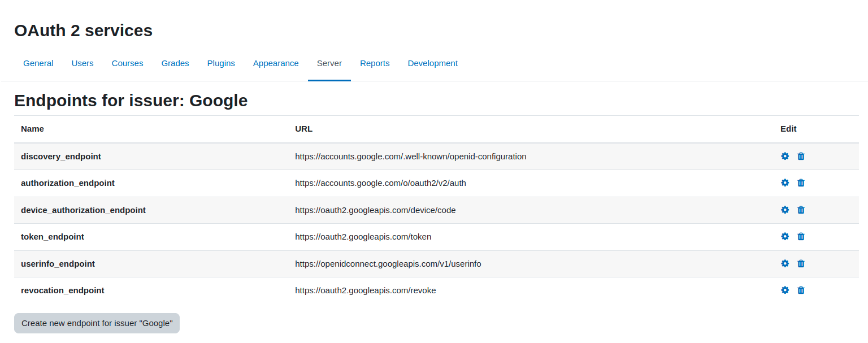Image resolution: width=868 pixels, height=343 pixels.
Task: Delete the revocation_endpoint row
Action: coord(801,290)
